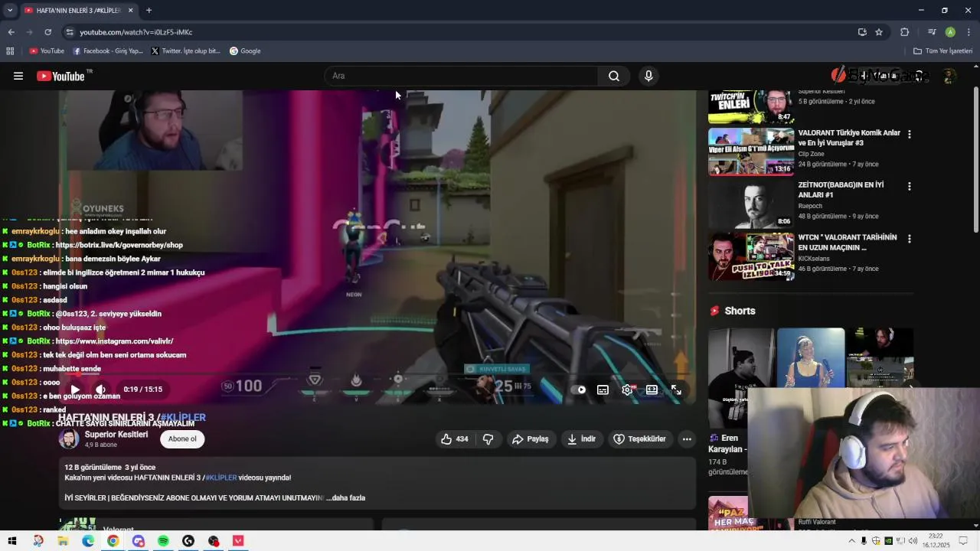This screenshot has height=551, width=980.
Task: Open Chrome three-dot menu
Action: click(969, 32)
